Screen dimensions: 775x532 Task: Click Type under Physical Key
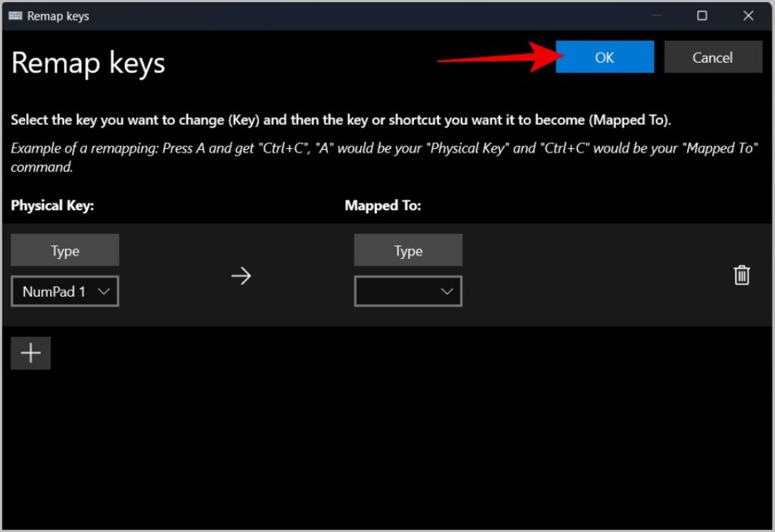[x=65, y=250]
